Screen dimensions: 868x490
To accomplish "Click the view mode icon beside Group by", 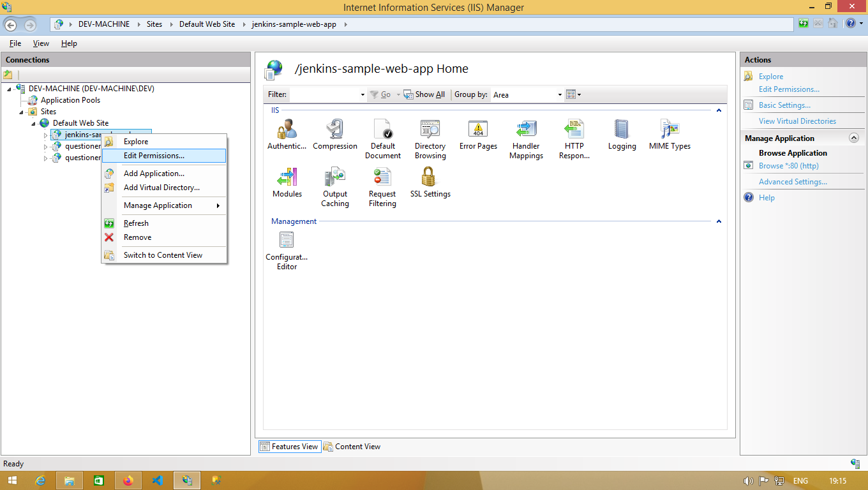I will click(x=573, y=94).
